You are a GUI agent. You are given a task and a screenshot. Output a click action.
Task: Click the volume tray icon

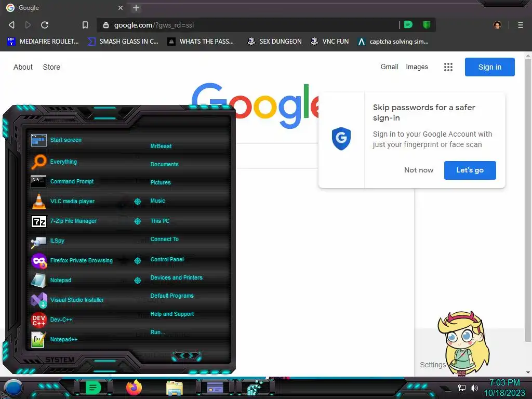pyautogui.click(x=474, y=388)
